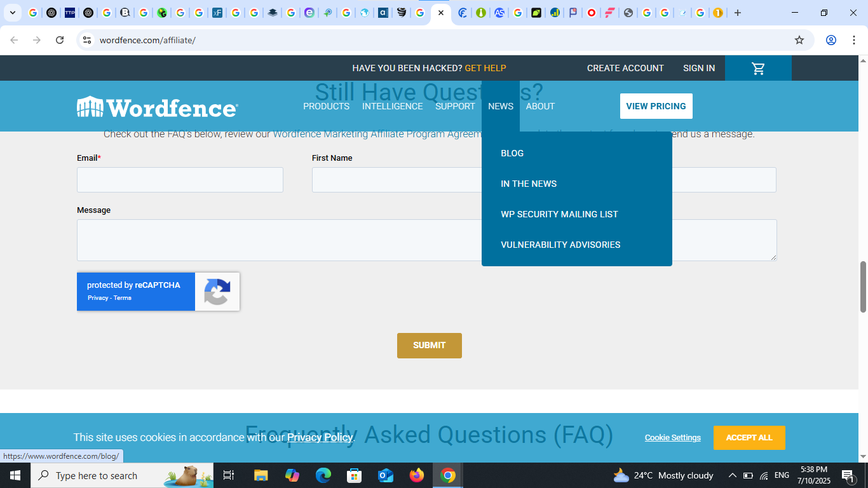
Task: Focus the First Name field
Action: click(x=397, y=180)
